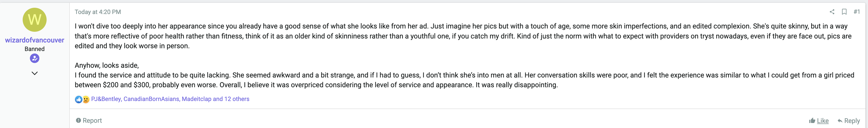Click the sad face reaction emoji

(x=86, y=99)
